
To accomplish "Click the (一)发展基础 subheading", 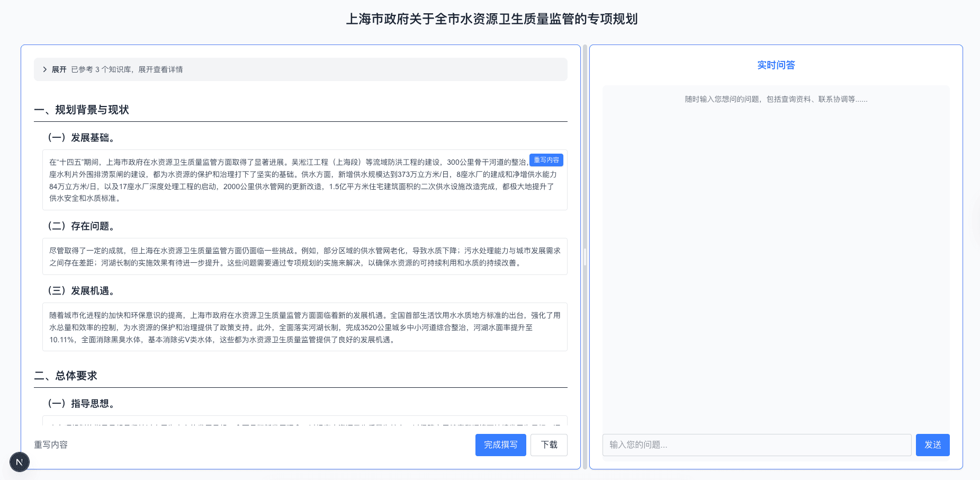I will click(81, 138).
